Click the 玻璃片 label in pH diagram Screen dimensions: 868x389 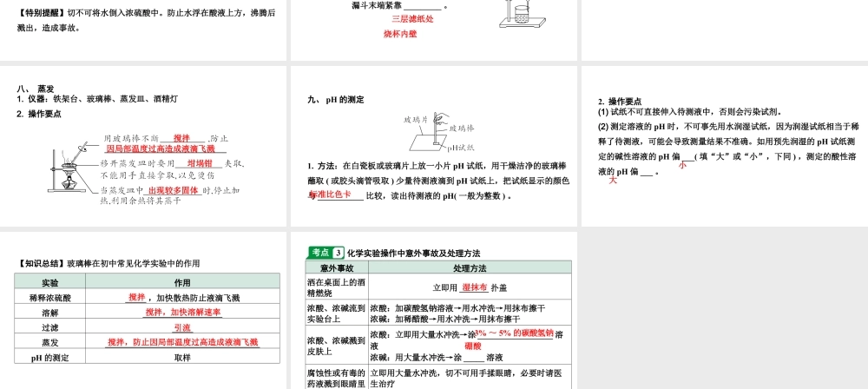(415, 119)
